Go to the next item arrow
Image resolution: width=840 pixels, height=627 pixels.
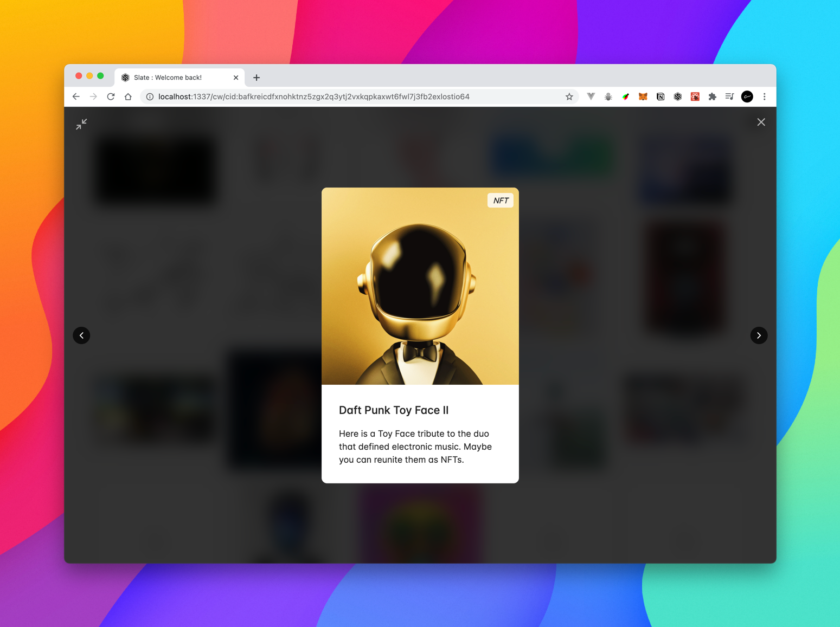[759, 335]
